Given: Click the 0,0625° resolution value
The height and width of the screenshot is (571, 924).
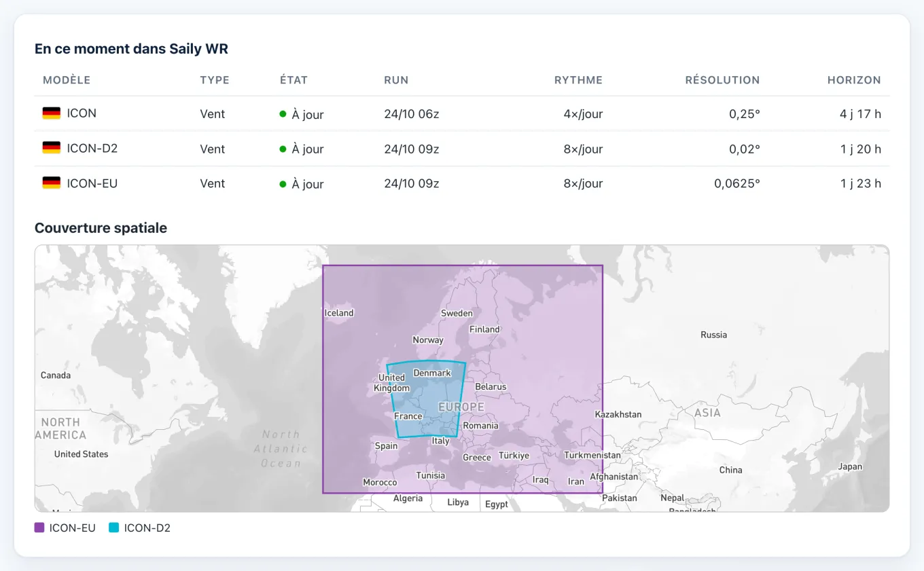Looking at the screenshot, I should pyautogui.click(x=737, y=183).
